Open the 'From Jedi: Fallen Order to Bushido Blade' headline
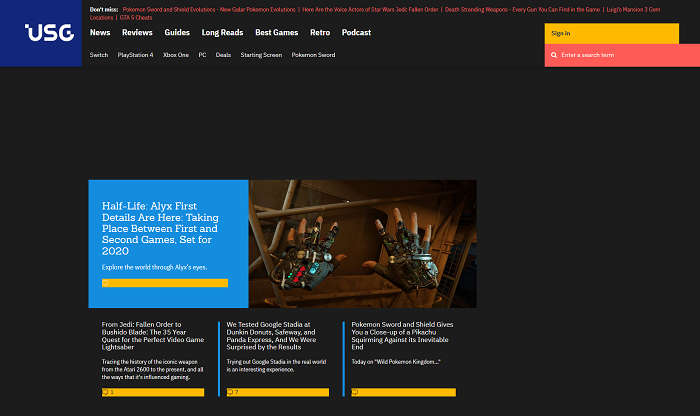The height and width of the screenshot is (416, 700). [153, 336]
